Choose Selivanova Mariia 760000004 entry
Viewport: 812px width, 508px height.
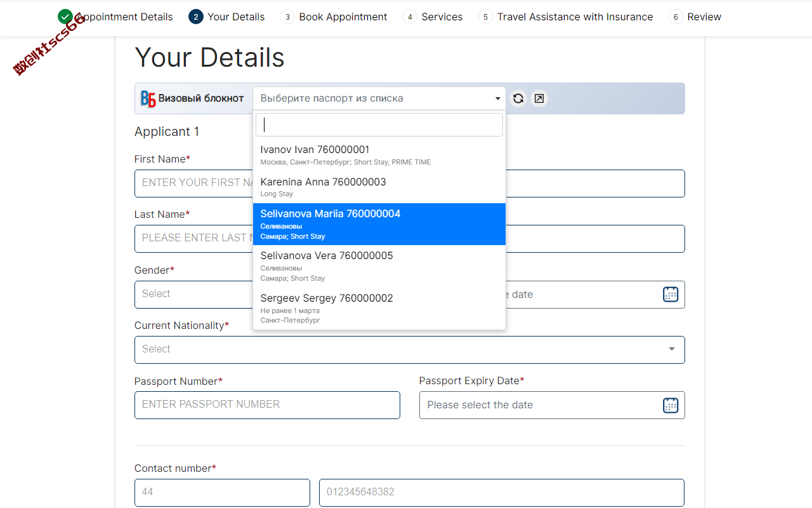coord(379,224)
